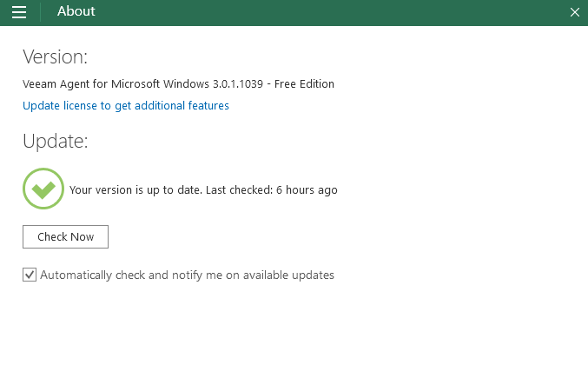Click the green up-to-date checkmark icon

[x=43, y=189]
